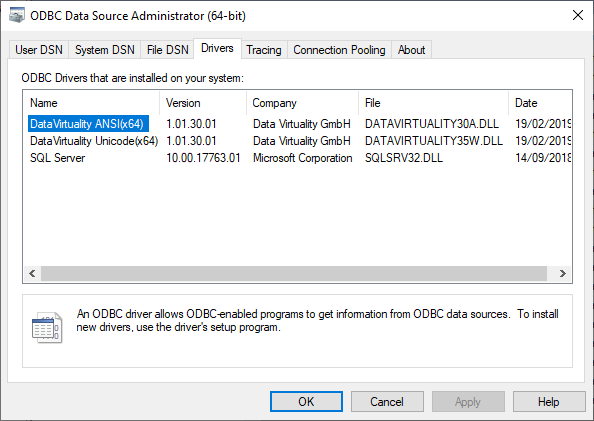Image resolution: width=594 pixels, height=421 pixels.
Task: Open the About tab
Action: [411, 50]
